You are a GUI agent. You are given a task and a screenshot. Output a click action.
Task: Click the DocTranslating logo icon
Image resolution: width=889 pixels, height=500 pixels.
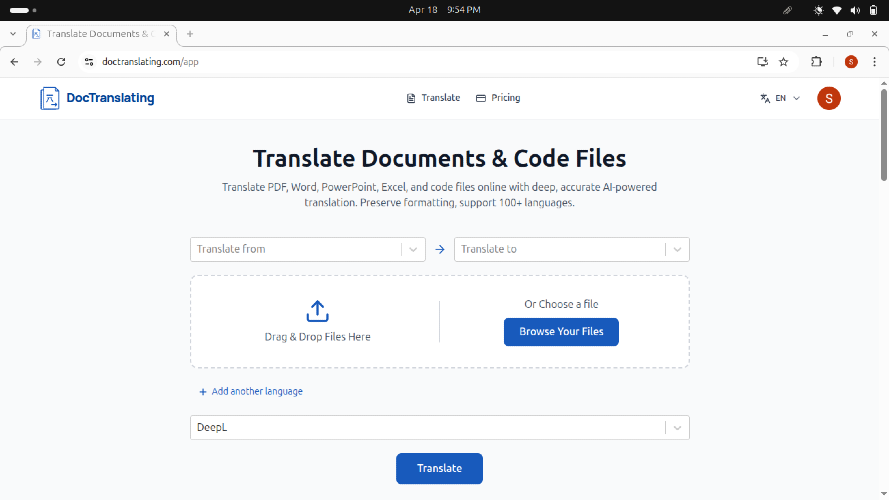point(49,98)
